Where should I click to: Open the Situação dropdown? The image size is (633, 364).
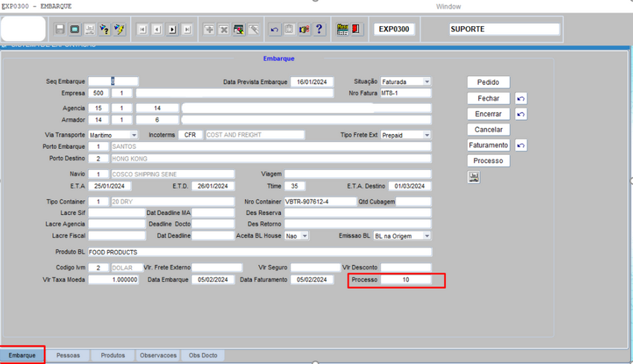(x=427, y=81)
